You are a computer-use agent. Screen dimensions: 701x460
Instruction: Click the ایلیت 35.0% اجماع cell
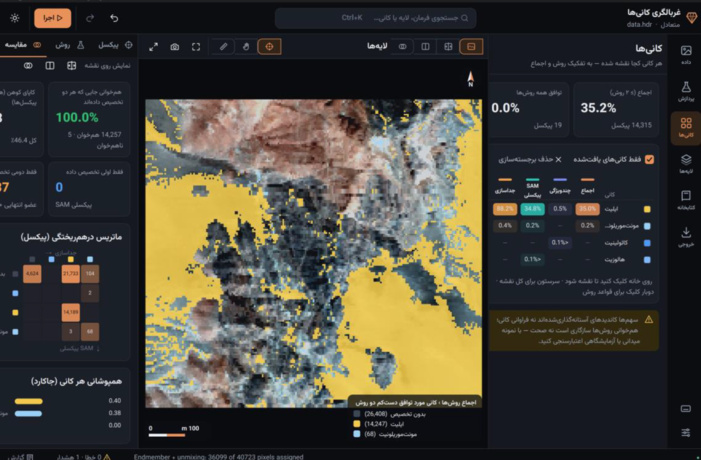click(587, 209)
